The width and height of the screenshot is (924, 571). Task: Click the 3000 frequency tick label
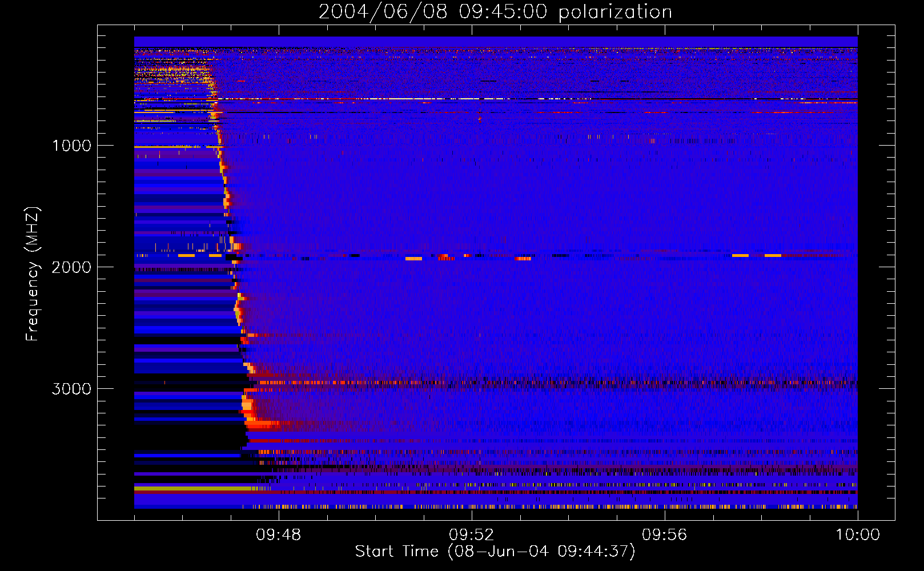[x=71, y=389]
